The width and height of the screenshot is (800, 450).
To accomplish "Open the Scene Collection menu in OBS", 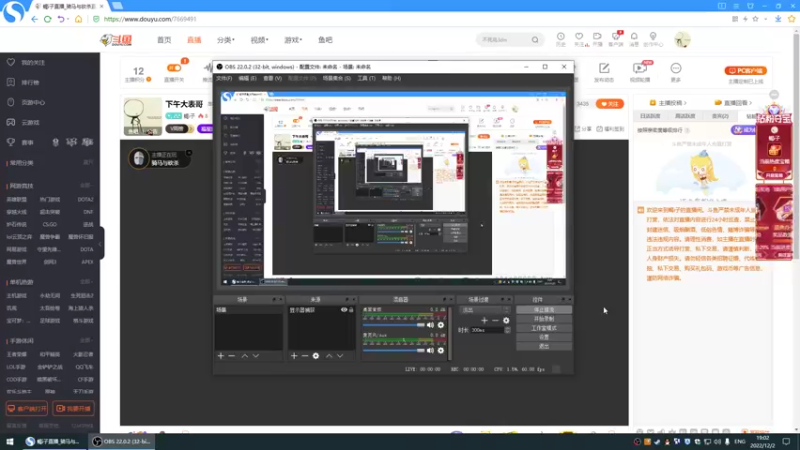I will coord(337,79).
